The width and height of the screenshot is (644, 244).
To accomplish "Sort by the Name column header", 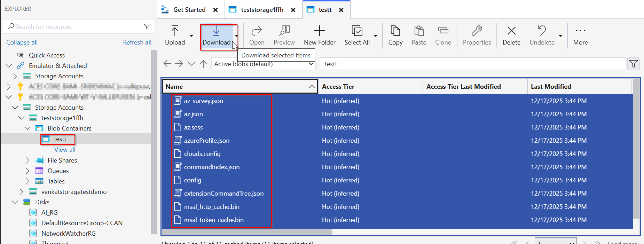I will 240,86.
